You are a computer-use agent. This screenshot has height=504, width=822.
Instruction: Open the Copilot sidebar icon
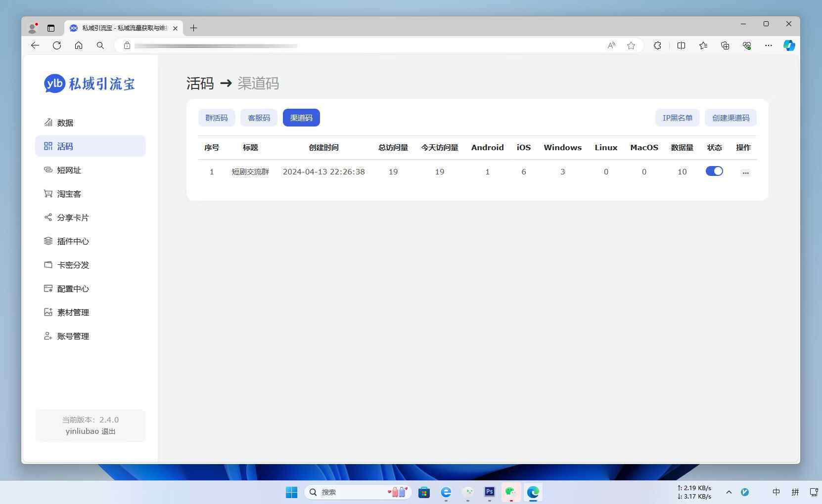pyautogui.click(x=789, y=45)
